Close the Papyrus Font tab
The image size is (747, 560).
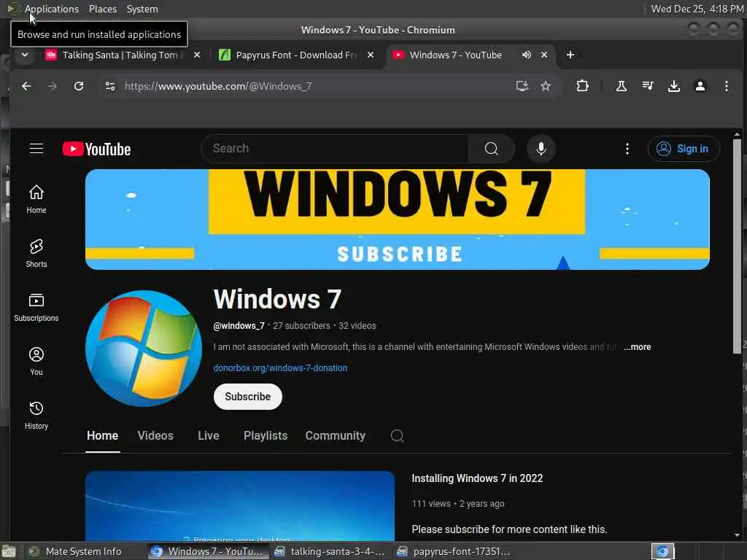click(x=370, y=55)
